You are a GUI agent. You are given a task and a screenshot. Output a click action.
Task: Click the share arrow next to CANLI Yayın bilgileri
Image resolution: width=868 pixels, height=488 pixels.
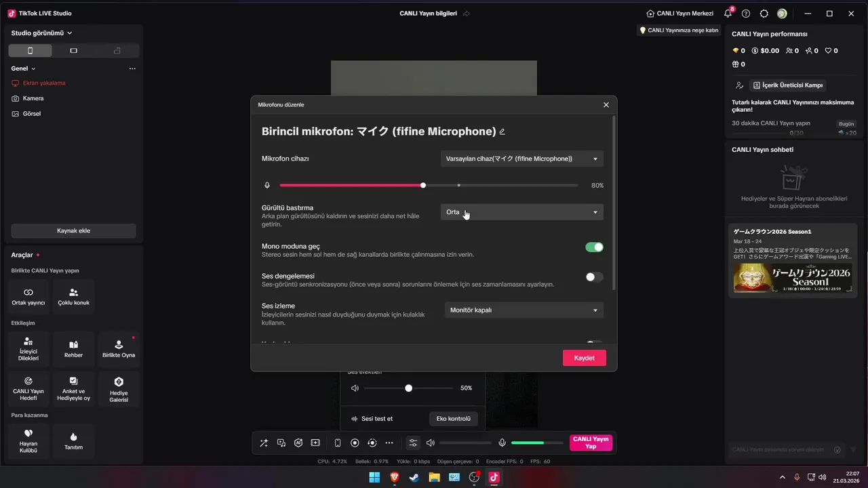(466, 14)
